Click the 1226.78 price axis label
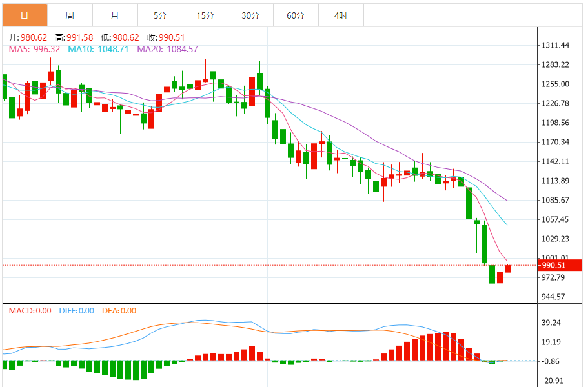The width and height of the screenshot is (588, 387). pos(555,103)
